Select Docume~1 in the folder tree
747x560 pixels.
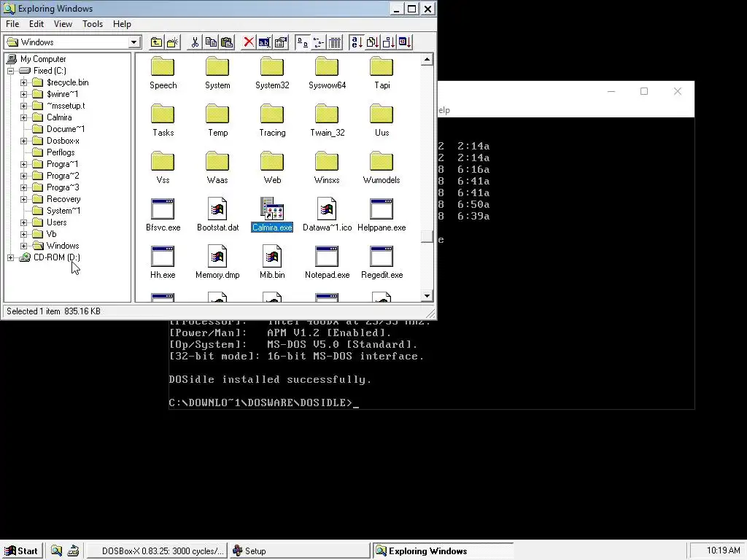tap(66, 129)
